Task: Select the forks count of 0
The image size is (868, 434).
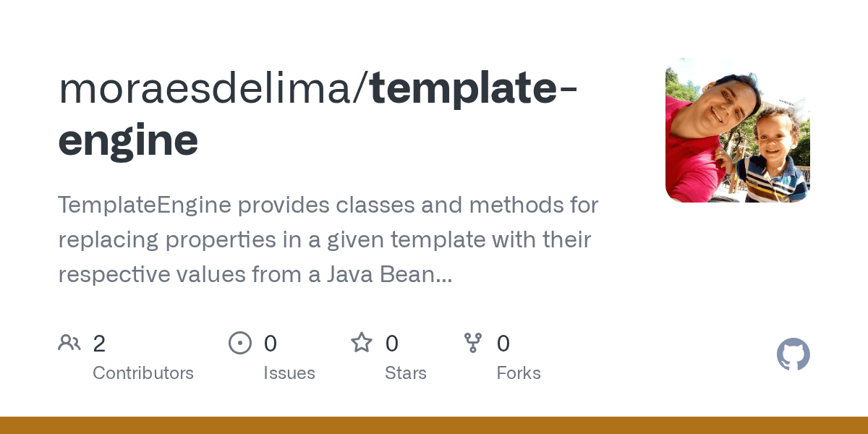Action: tap(503, 344)
